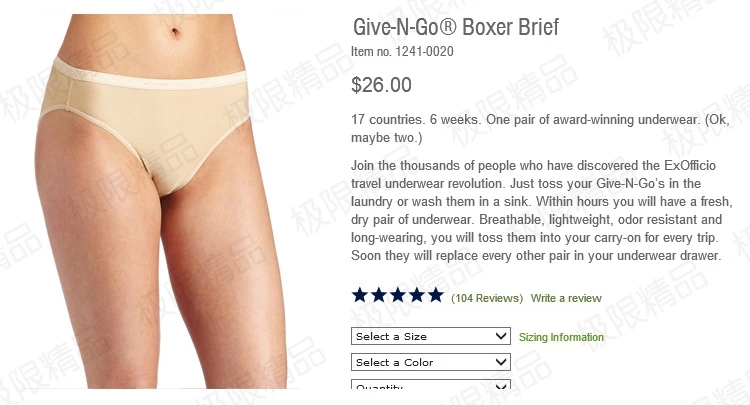Open the Select a Color dropdown

pyautogui.click(x=430, y=361)
